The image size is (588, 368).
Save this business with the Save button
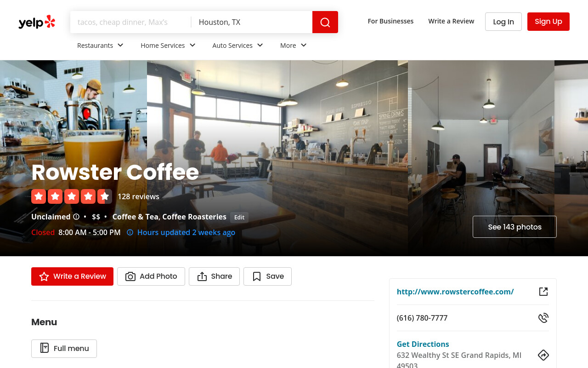point(267,276)
